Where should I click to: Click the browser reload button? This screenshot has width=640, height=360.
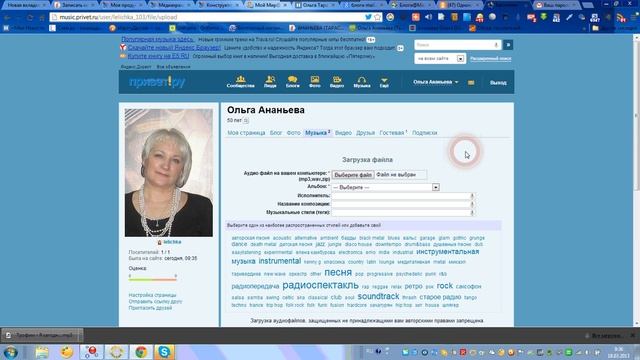30,18
